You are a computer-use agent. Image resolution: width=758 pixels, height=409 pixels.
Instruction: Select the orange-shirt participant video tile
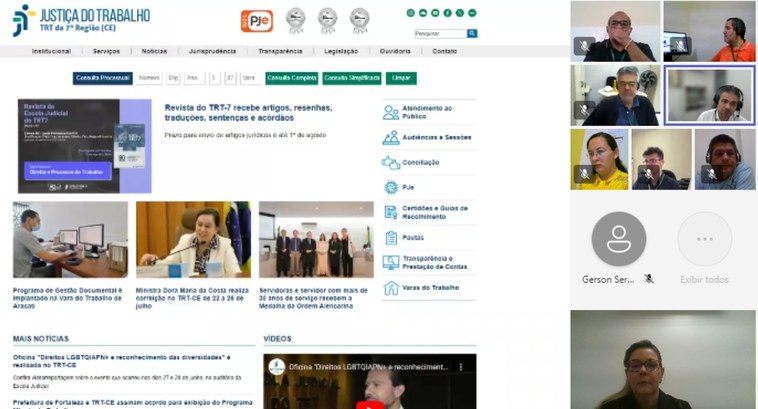pos(709,31)
